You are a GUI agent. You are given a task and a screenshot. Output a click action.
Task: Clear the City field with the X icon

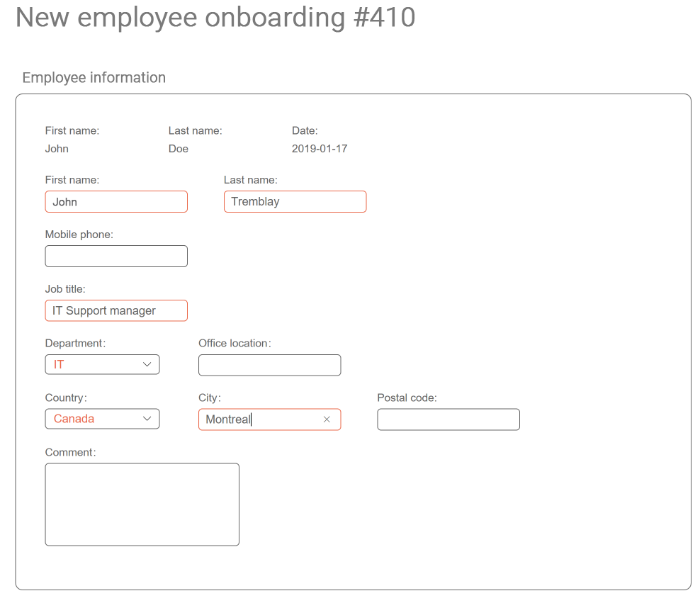pos(327,419)
